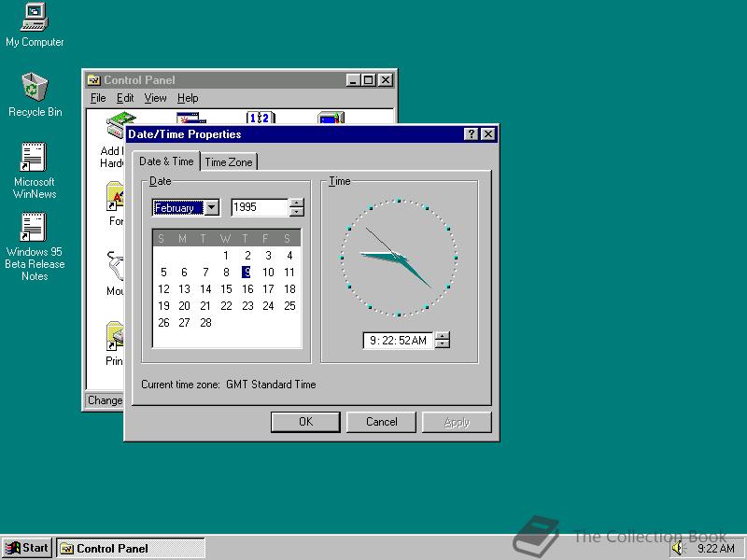Select day 14 in the calendar
Viewport: 747px width, 560px height.
(x=205, y=289)
